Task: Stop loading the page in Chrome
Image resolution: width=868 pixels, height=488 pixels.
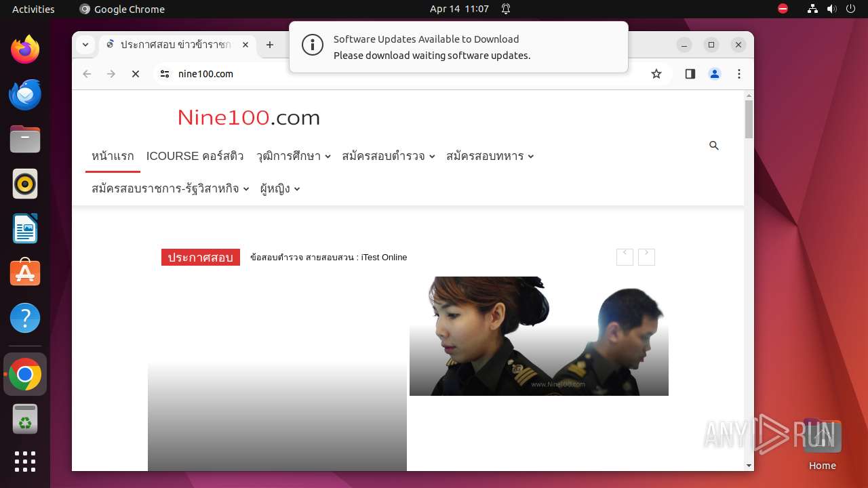Action: tap(135, 74)
